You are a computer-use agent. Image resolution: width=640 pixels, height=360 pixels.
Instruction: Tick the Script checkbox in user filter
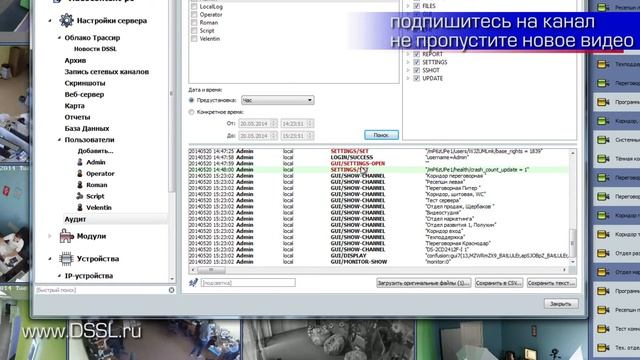click(194, 31)
